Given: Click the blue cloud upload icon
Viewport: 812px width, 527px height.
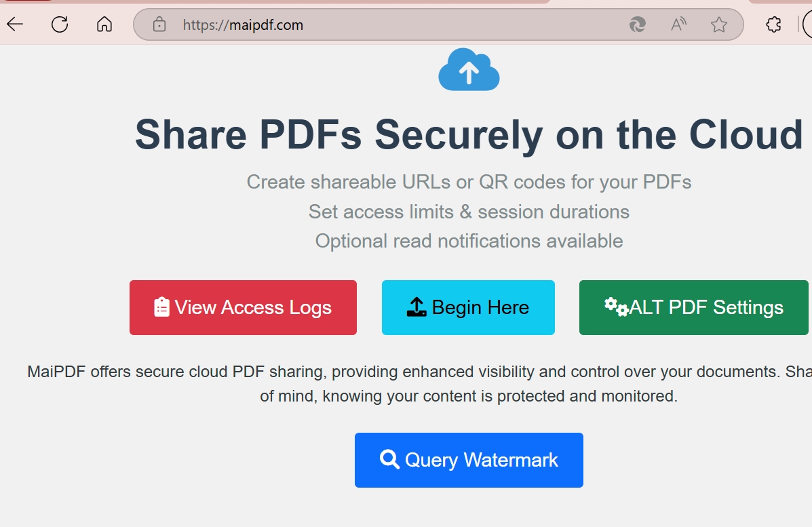Looking at the screenshot, I should 469,70.
